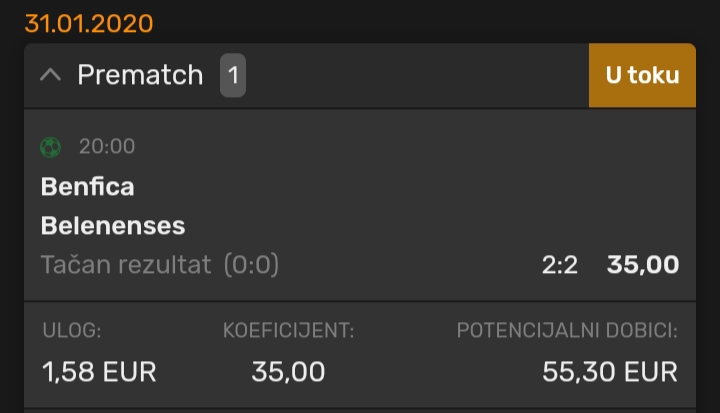Select the 1,58 EUR stake value
Image resolution: width=720 pixels, height=413 pixels.
click(x=99, y=372)
